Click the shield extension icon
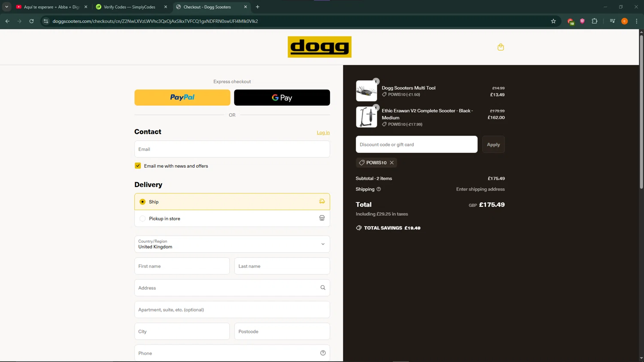The image size is (644, 362). pos(582,21)
